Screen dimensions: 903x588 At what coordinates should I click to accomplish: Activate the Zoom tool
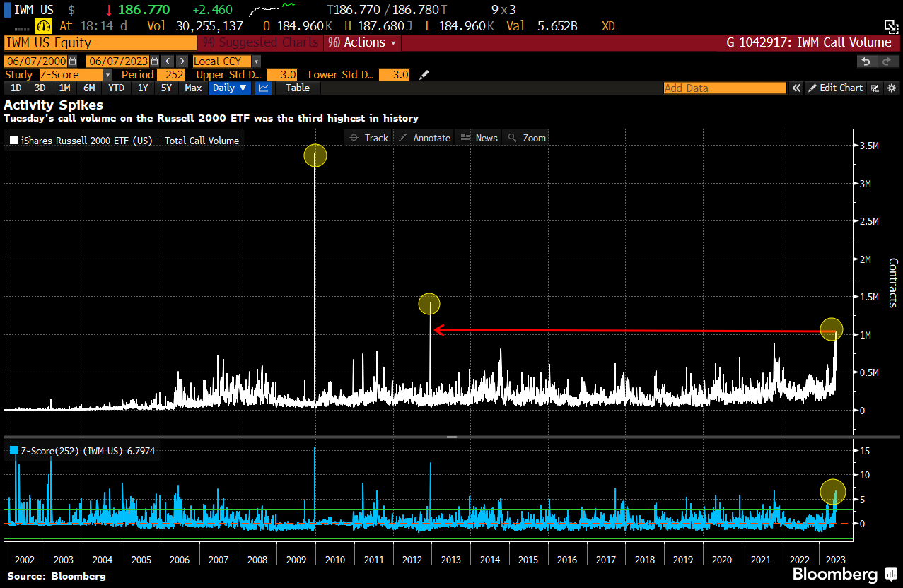click(x=527, y=138)
